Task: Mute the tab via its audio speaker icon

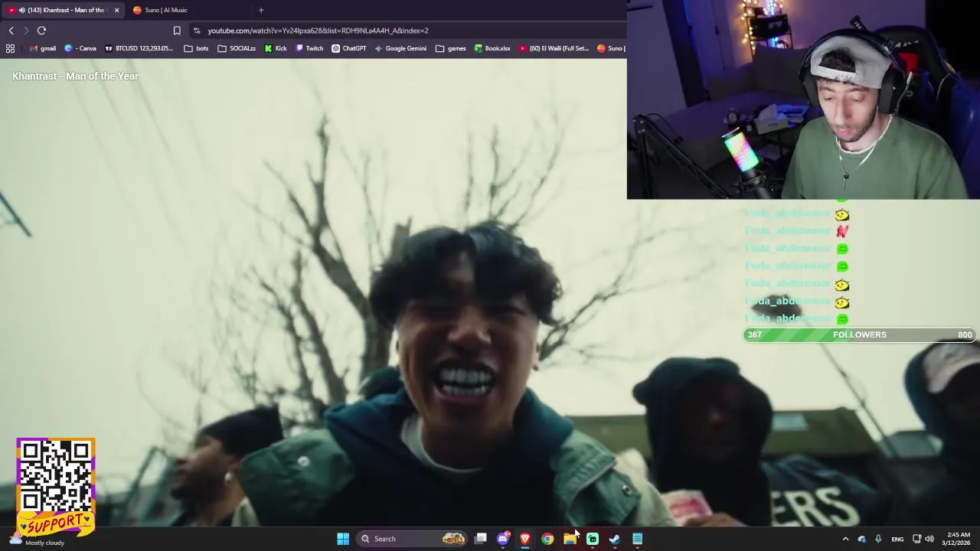Action: [21, 10]
